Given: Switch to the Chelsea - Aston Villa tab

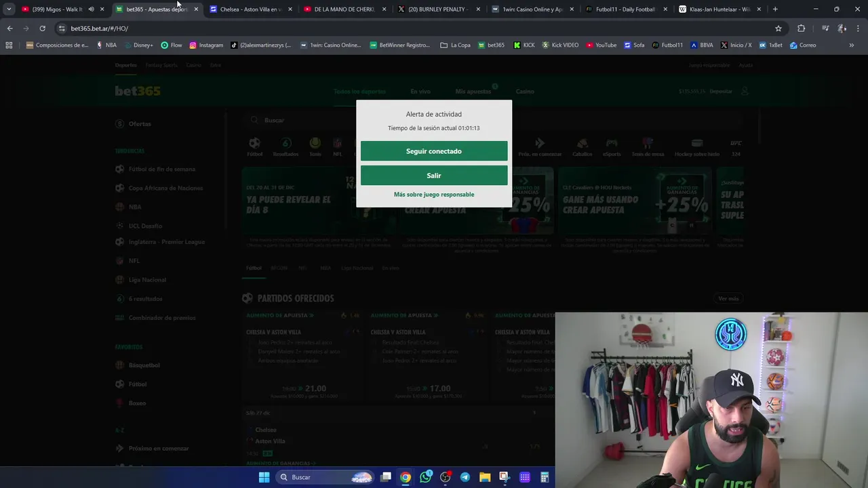Looking at the screenshot, I should [250, 9].
